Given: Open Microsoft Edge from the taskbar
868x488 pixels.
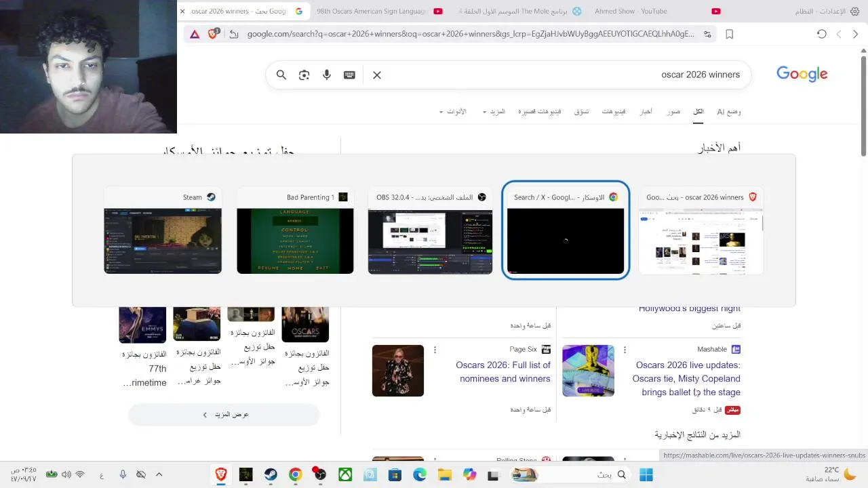Looking at the screenshot, I should pyautogui.click(x=420, y=475).
